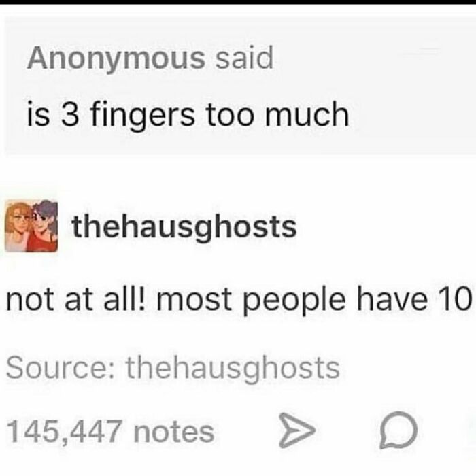Click the question 'is 3 fingers too much'

[188, 115]
